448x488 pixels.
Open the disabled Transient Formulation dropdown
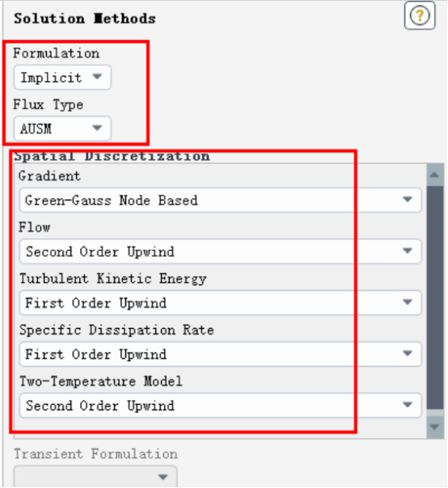click(x=95, y=477)
